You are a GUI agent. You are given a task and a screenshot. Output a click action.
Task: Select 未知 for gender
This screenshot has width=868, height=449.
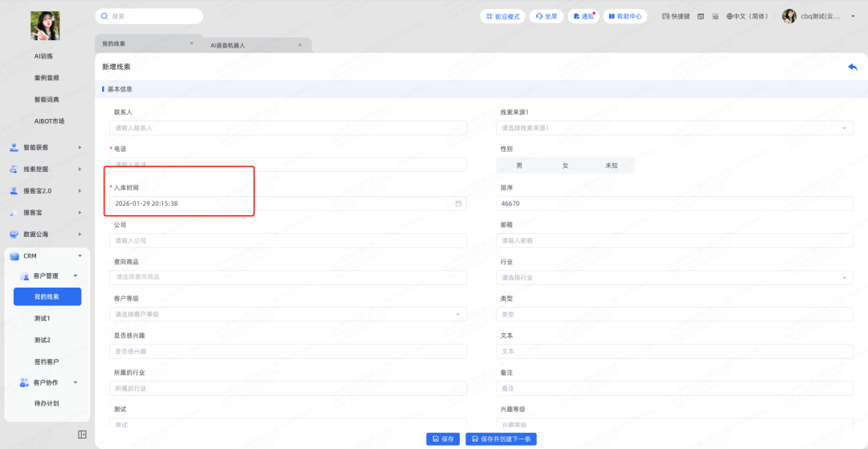pyautogui.click(x=611, y=165)
